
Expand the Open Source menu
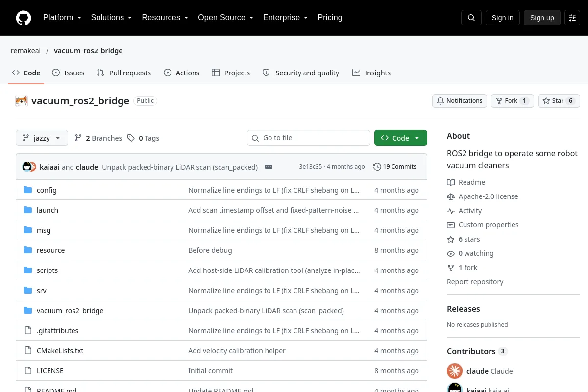pos(225,18)
